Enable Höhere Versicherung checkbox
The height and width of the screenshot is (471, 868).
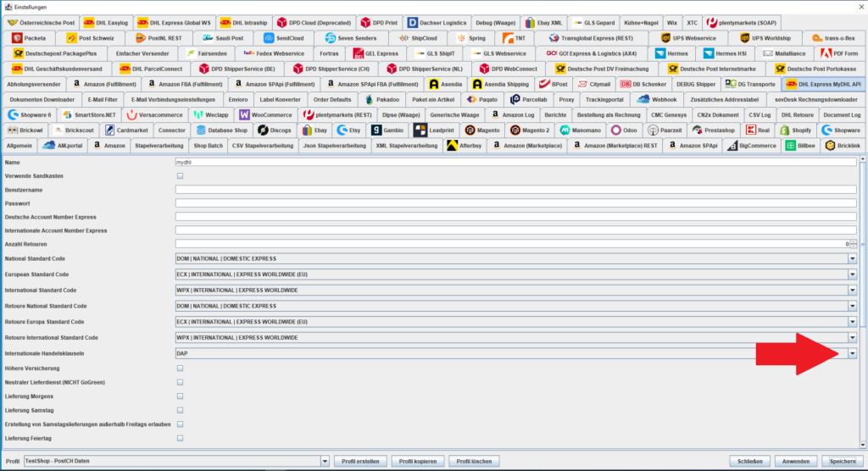180,368
